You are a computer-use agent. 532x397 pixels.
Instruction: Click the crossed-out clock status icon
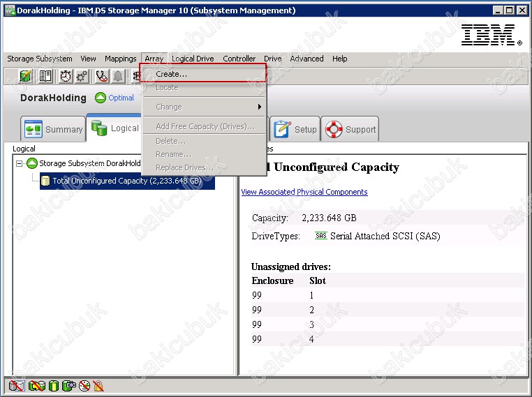point(84,385)
